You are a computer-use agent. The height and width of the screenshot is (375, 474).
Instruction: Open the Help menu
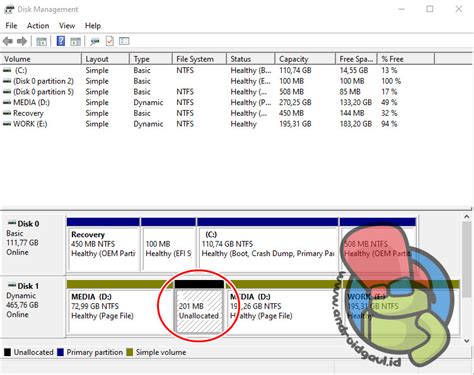pyautogui.click(x=93, y=26)
